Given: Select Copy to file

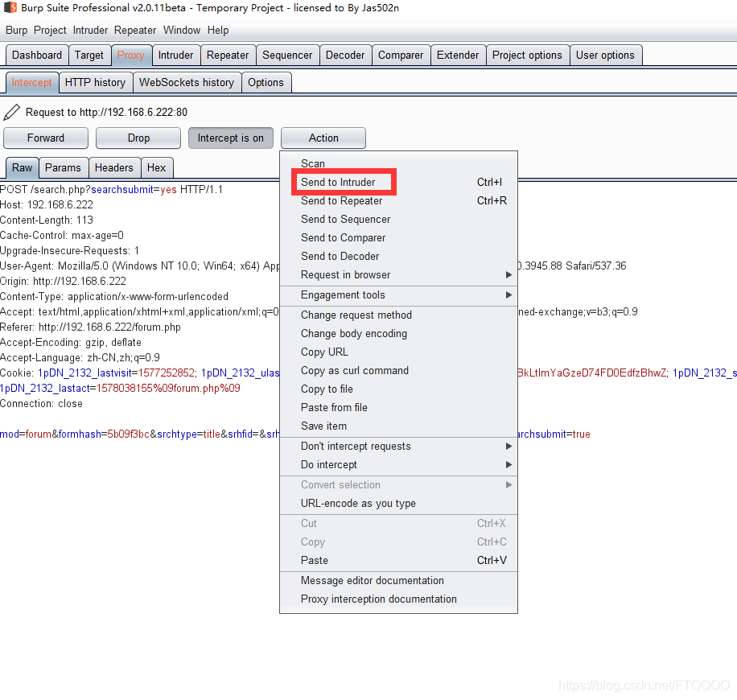Looking at the screenshot, I should [398, 389].
